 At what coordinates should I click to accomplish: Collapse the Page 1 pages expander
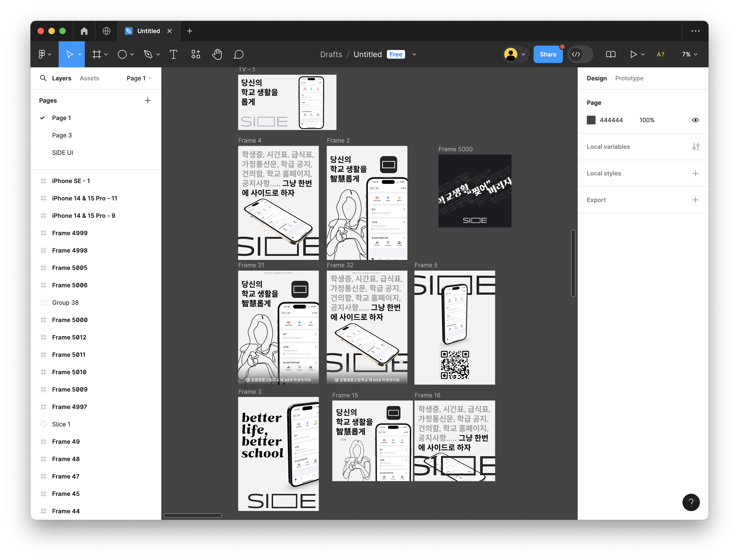tap(150, 78)
